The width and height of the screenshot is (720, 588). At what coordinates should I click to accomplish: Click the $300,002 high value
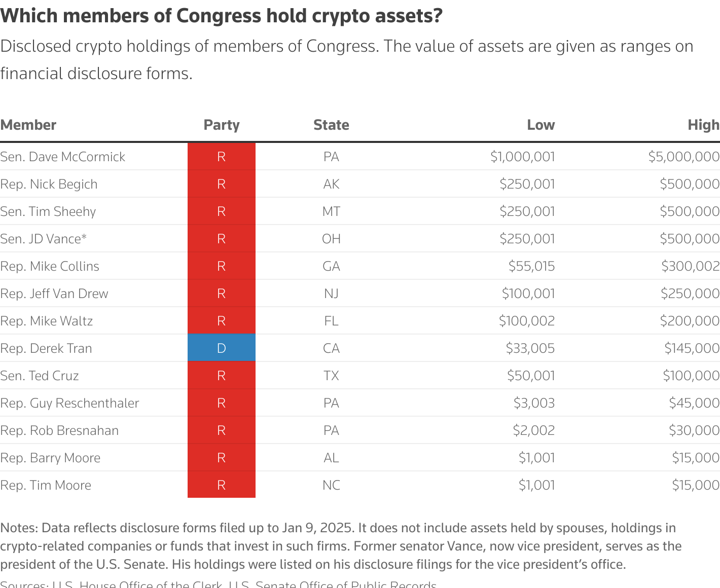(690, 266)
